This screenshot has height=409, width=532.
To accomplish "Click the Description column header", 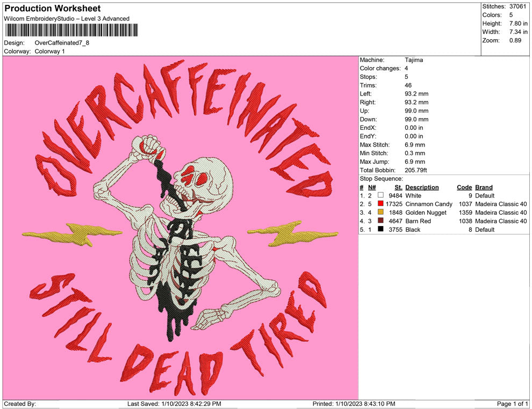I will (422, 187).
